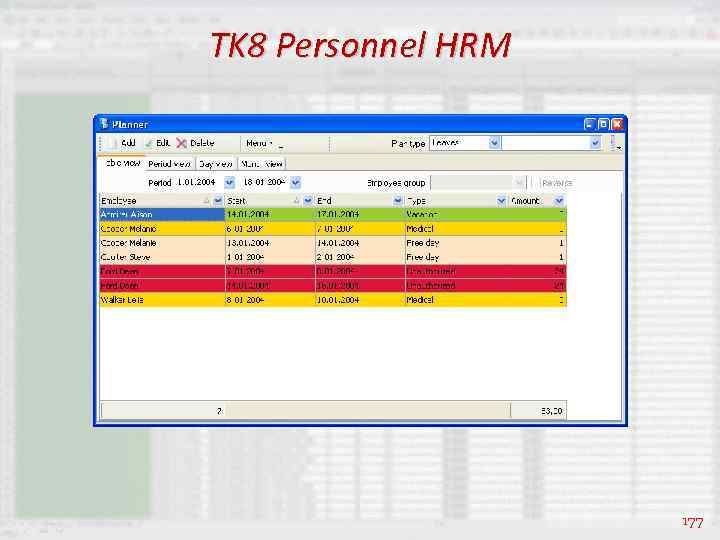Switch to the Day view tab
Screen dimensions: 720x540
(x=216, y=164)
